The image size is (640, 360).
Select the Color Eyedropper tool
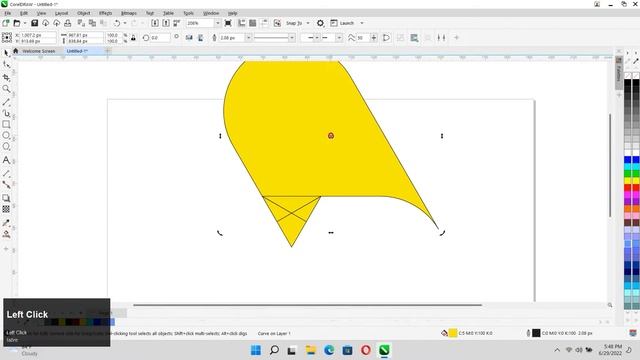click(x=6, y=223)
